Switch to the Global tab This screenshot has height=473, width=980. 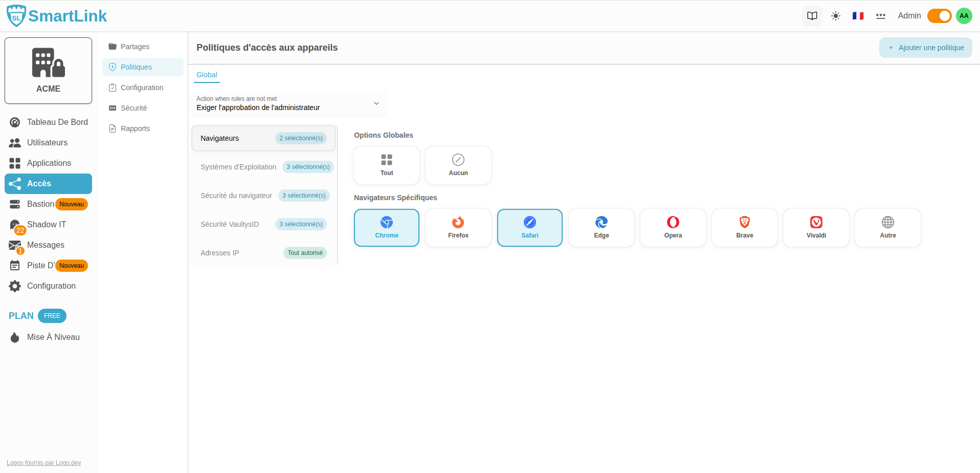(207, 75)
